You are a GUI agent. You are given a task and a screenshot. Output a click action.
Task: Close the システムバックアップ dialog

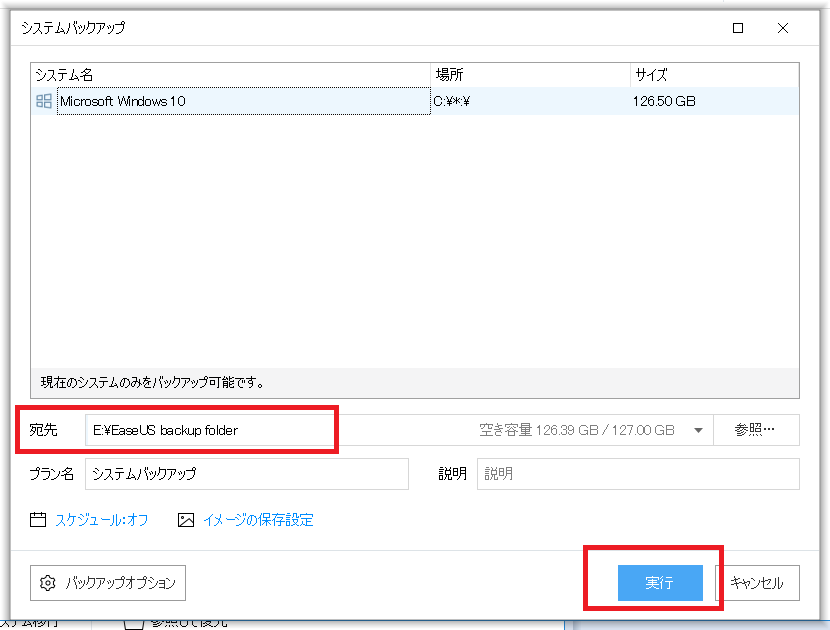[x=783, y=28]
